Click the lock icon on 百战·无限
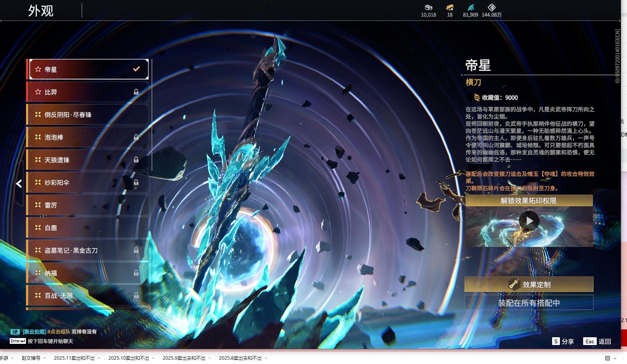 coord(136,295)
